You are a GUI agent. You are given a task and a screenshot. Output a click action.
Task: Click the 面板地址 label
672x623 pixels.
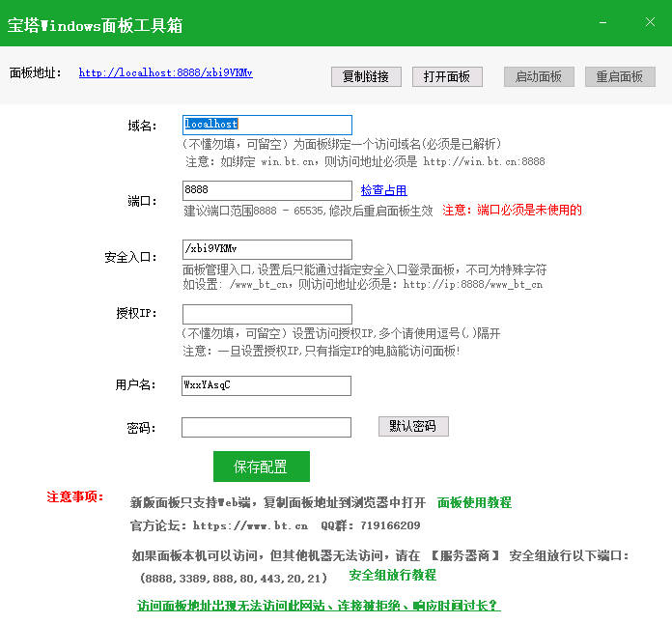coord(35,72)
